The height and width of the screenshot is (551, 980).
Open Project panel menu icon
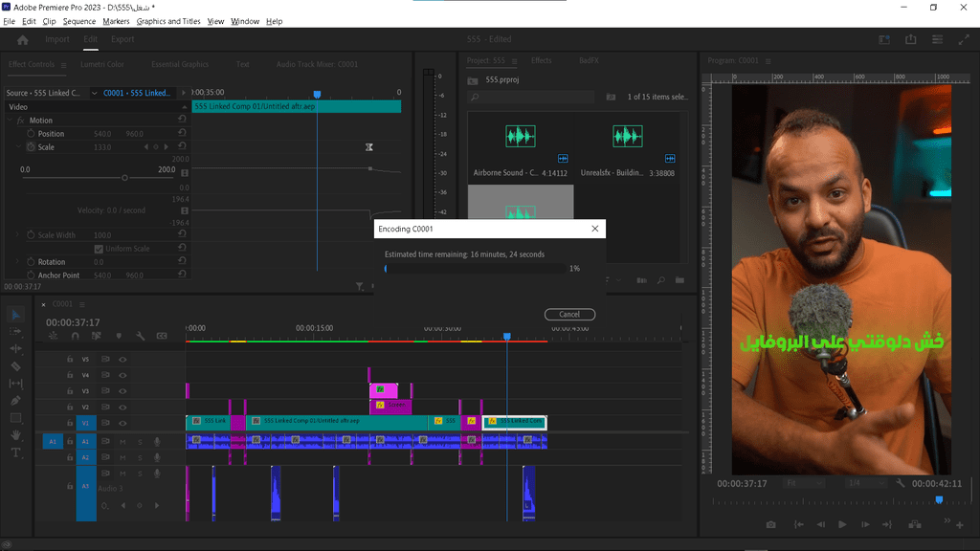tap(514, 61)
